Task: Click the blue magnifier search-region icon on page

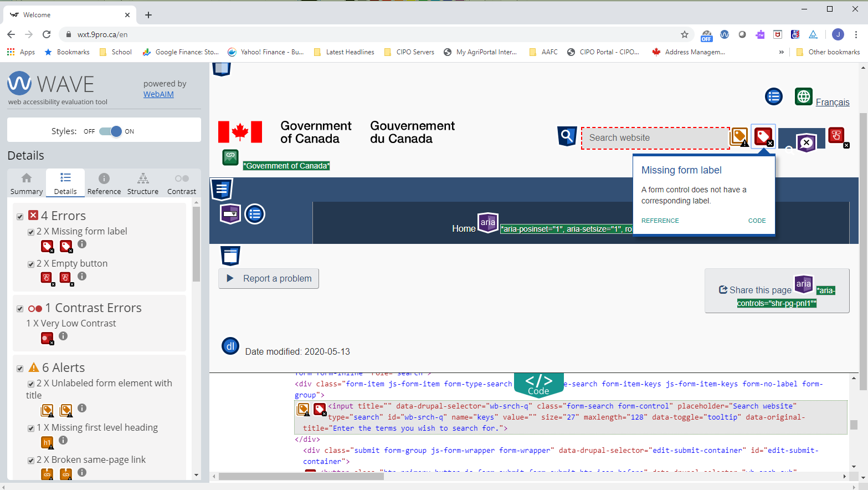Action: 567,136
